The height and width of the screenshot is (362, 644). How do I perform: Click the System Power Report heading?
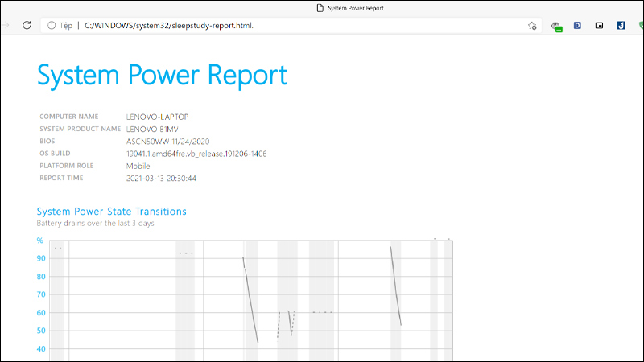coord(163,75)
